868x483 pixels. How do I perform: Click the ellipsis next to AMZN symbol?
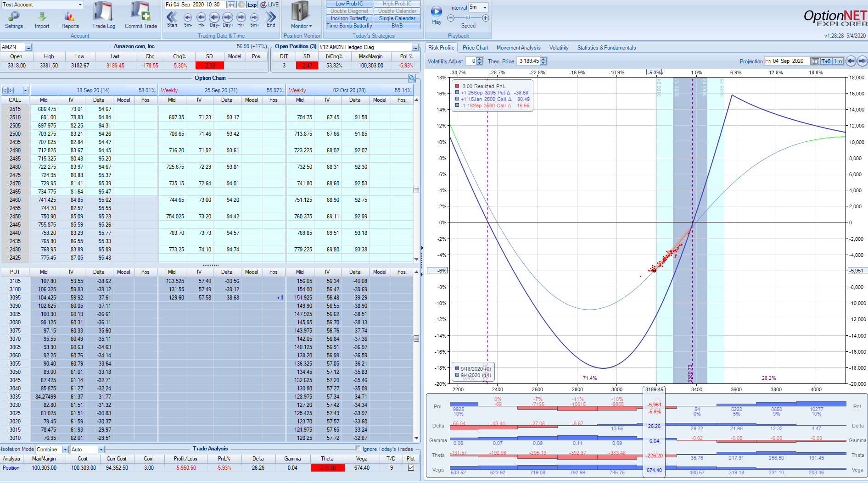28,47
